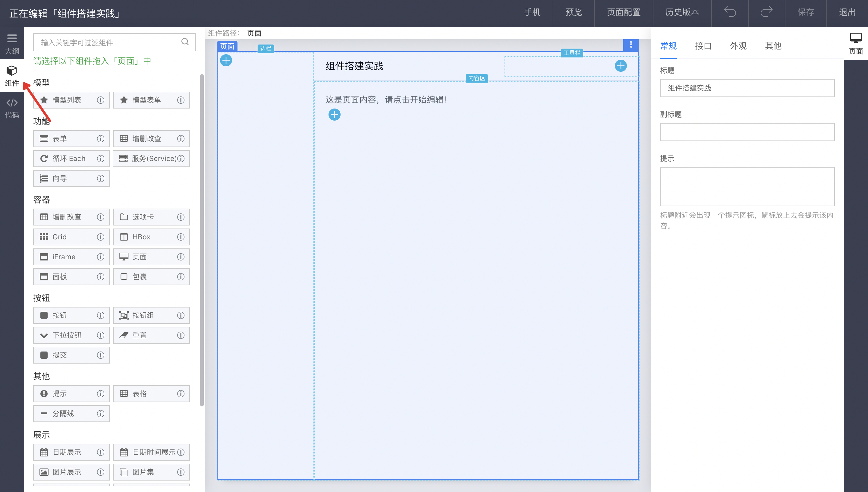Click the 内容区 region label on canvas
The image size is (868, 492).
[476, 78]
